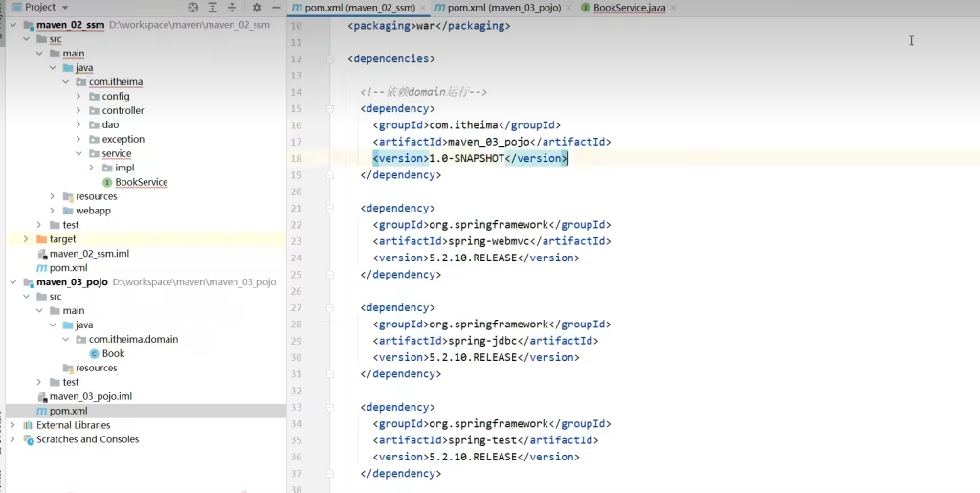Viewport: 980px width, 493px height.
Task: Click the Collapse All icon in Project panel
Action: (x=233, y=7)
